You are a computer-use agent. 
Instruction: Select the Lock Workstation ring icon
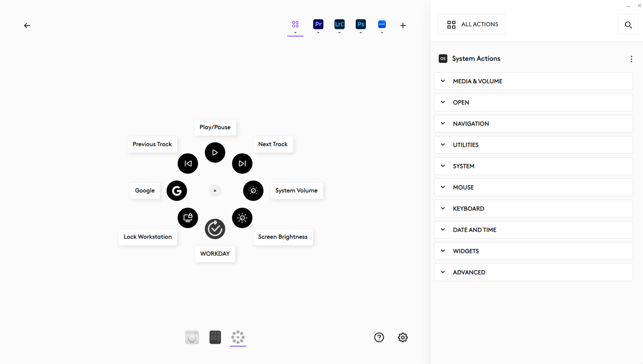click(188, 218)
